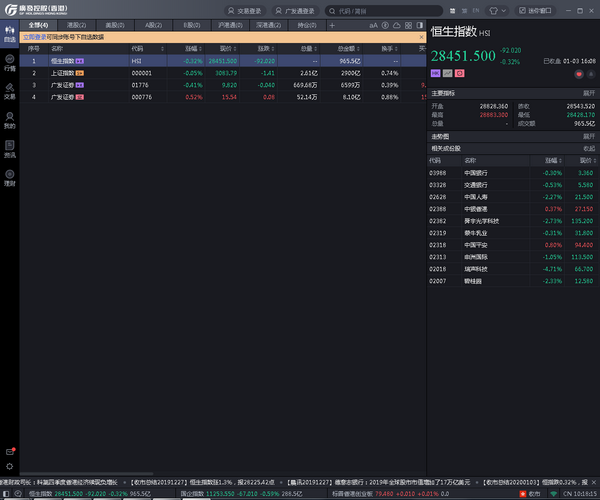Viewport: 600px width, 500px height.
Task: Select the A股(2) tab
Action: click(153, 25)
